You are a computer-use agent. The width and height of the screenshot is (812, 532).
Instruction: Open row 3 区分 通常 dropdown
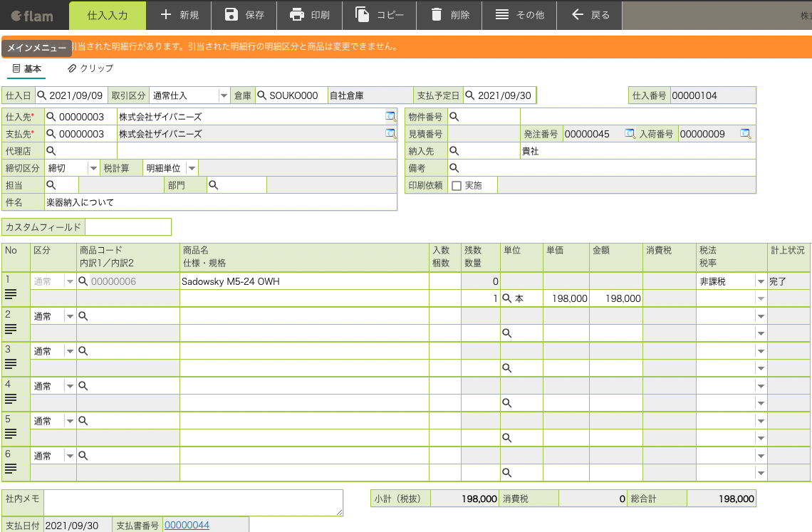pos(69,351)
